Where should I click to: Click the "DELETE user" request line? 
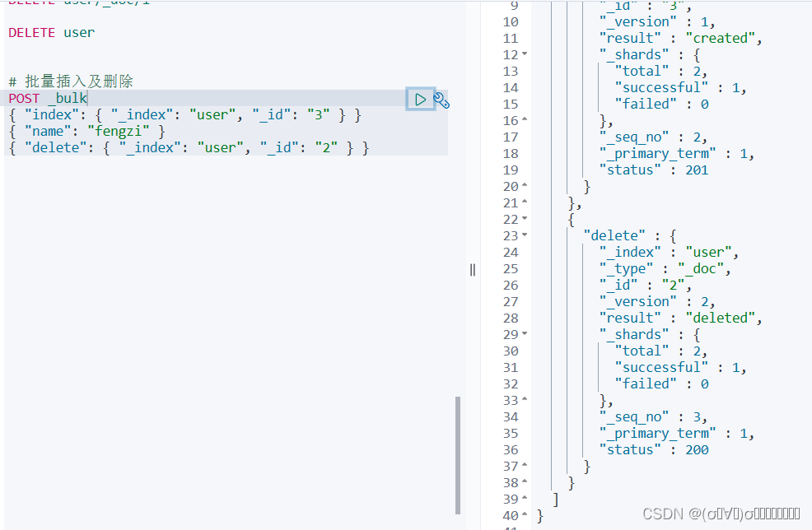(x=52, y=33)
